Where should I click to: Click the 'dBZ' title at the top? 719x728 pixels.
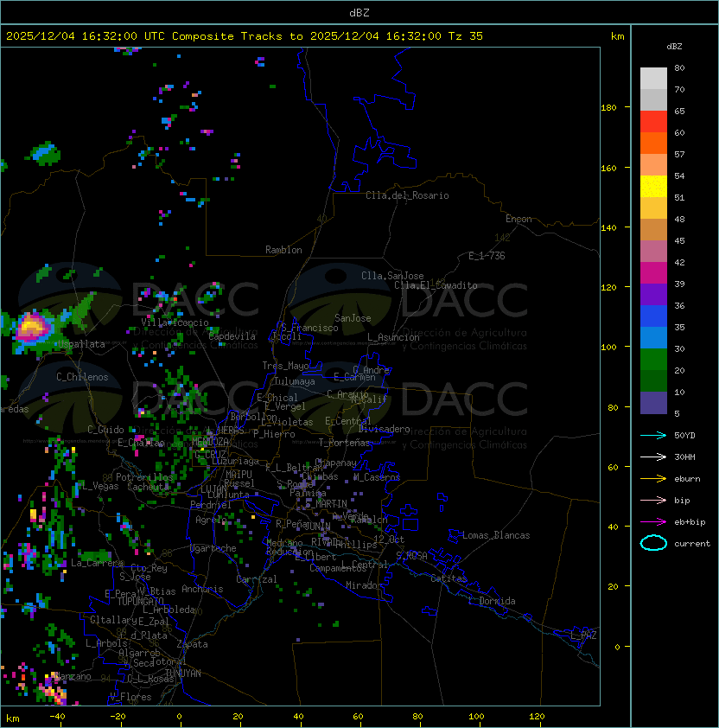[359, 12]
